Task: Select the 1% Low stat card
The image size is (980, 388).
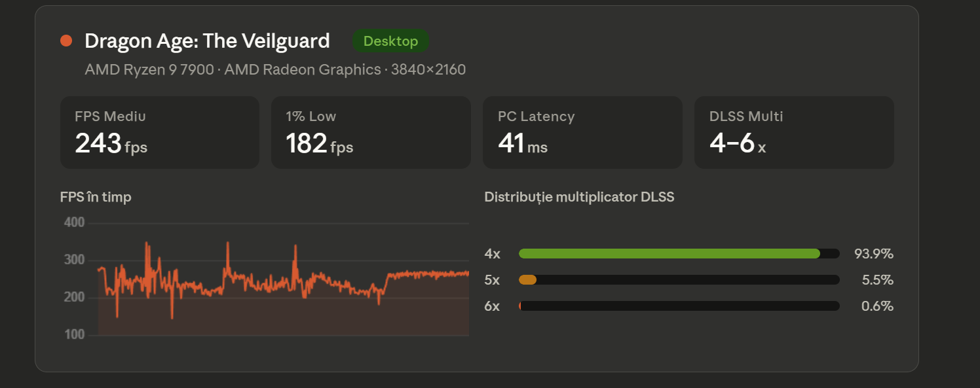Action: point(371,132)
